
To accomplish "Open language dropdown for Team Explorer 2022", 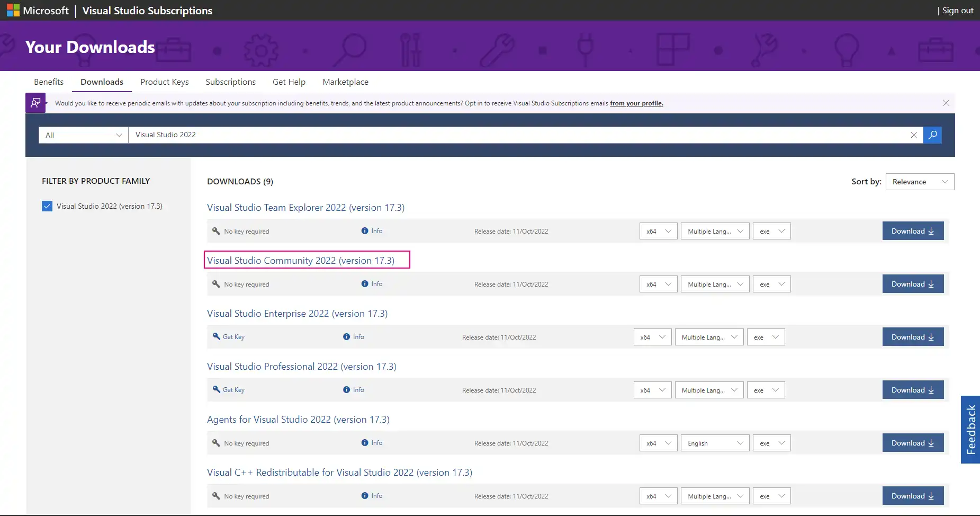I will click(x=715, y=231).
